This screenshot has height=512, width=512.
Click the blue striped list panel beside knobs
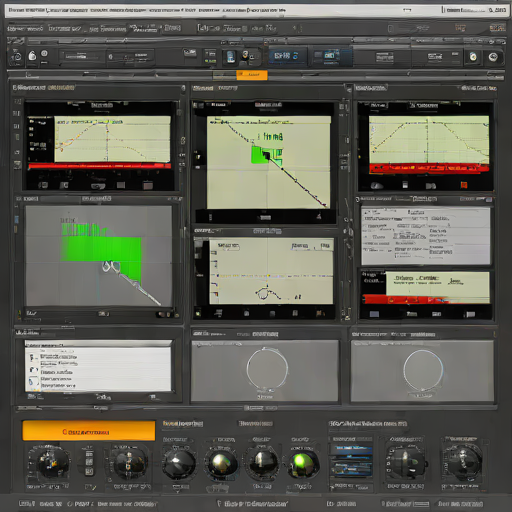point(351,461)
